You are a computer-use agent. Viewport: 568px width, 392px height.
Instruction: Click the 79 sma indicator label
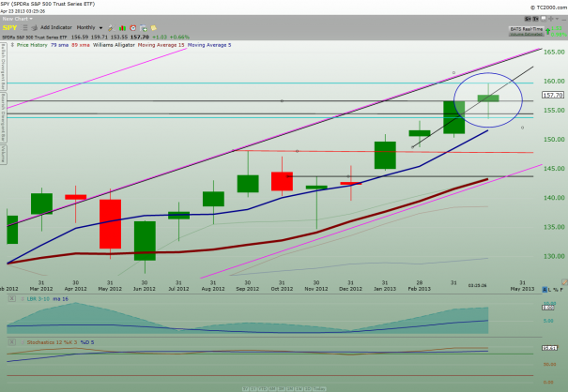[x=58, y=45]
